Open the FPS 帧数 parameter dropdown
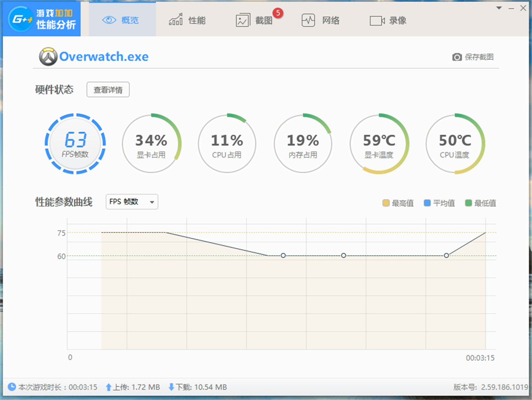 click(132, 202)
